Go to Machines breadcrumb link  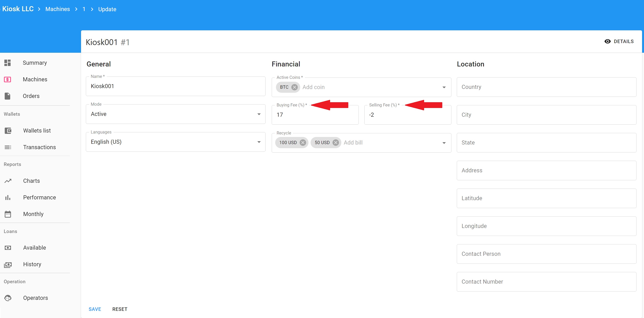[x=57, y=9]
